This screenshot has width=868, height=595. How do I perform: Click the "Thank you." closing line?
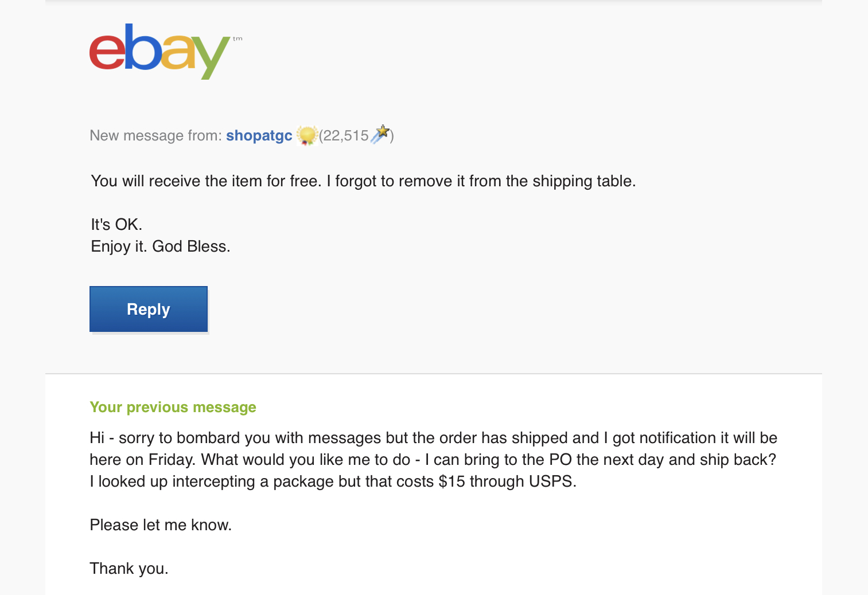(129, 569)
